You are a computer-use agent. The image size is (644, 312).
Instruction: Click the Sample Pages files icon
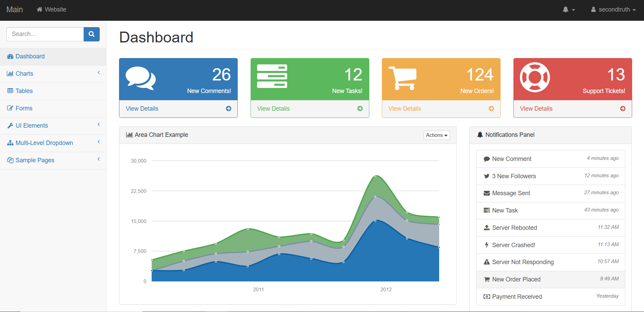(10, 160)
